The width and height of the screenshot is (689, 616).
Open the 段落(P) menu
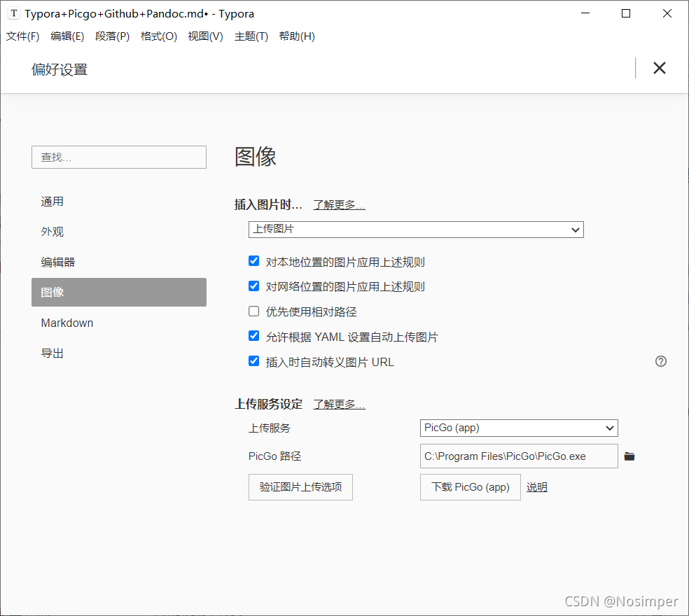(112, 36)
